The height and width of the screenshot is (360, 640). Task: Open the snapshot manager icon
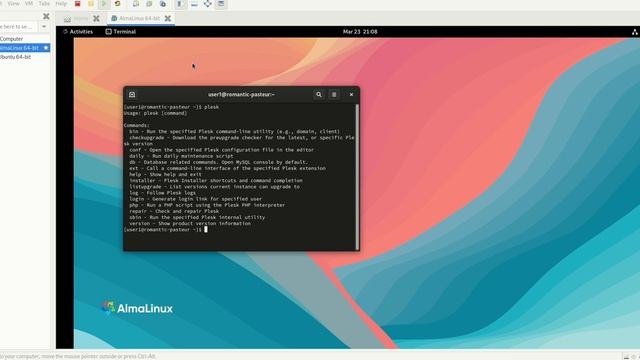click(x=162, y=4)
